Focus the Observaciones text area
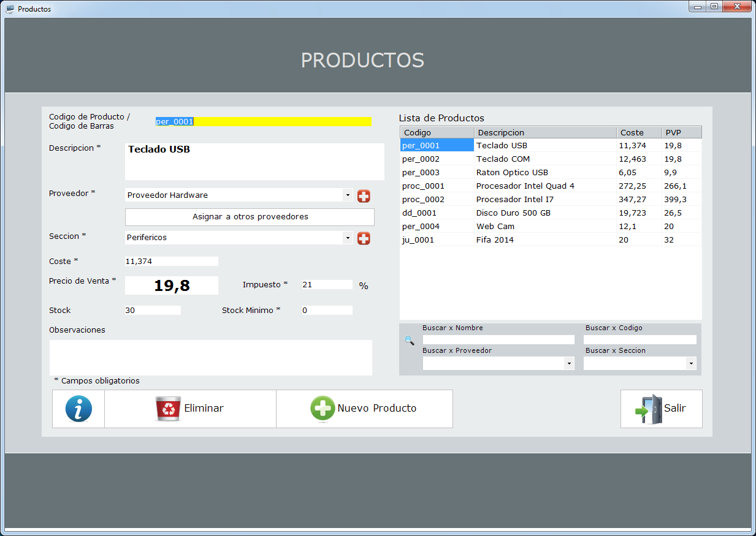 [x=210, y=357]
